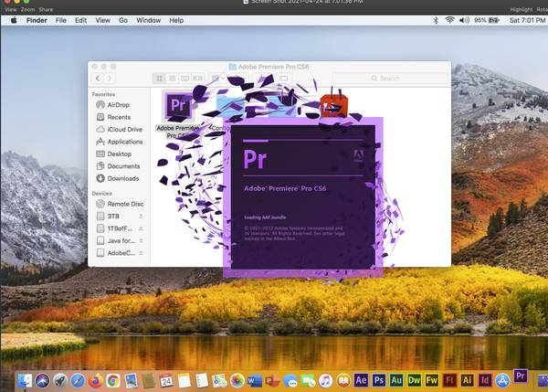
Task: Click bouncing Premiere Pro (Pr) dock icon
Action: click(x=521, y=376)
